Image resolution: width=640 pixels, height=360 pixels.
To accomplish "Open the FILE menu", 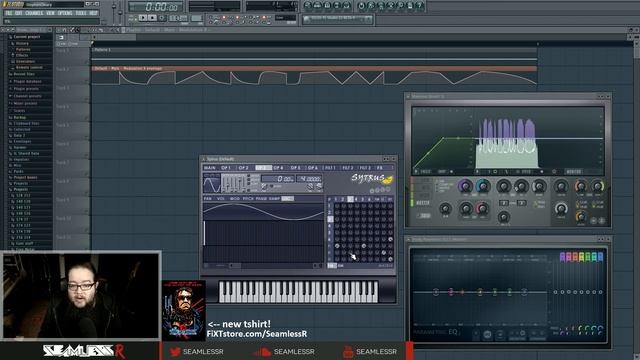I will (9, 13).
